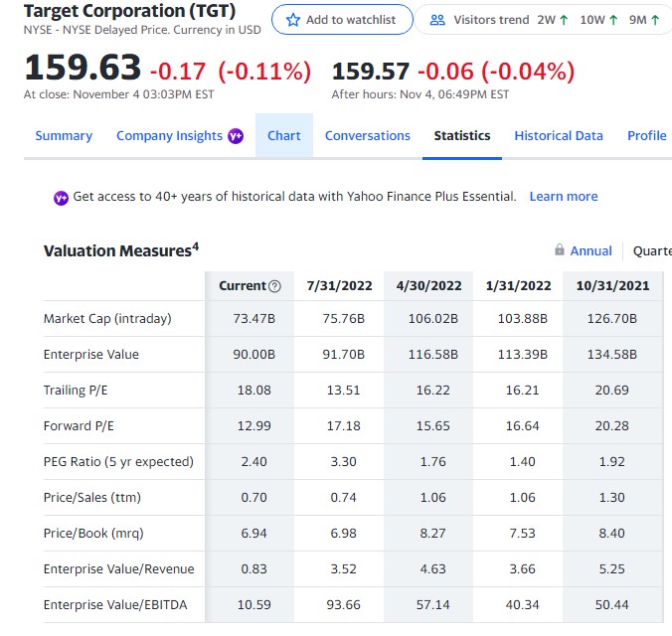
Task: Open the Summary tab
Action: click(x=64, y=136)
